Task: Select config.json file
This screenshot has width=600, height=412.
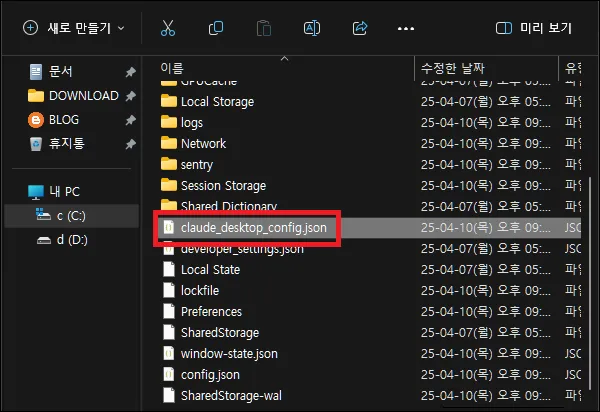Action: point(210,375)
